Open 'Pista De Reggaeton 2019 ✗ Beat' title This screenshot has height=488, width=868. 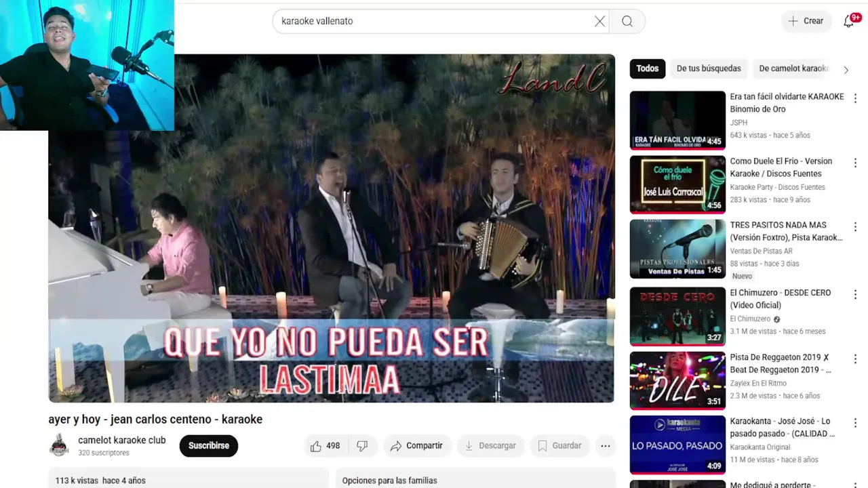(781, 363)
